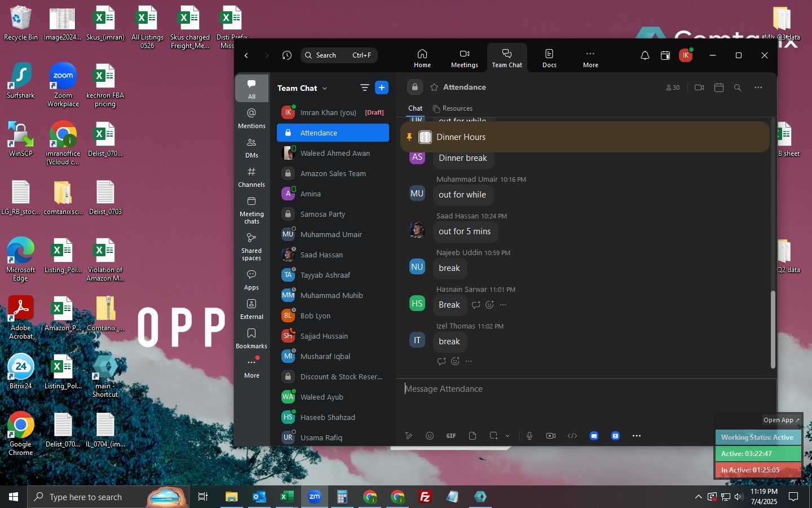
Task: Expand the screenshot options arrow
Action: (x=507, y=436)
